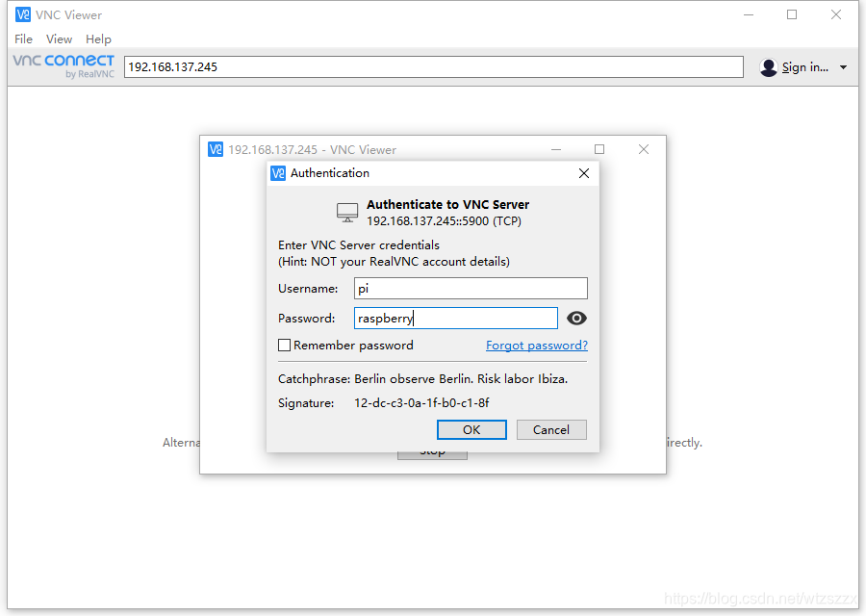Close the main VNC Viewer window
The width and height of the screenshot is (866, 616).
tap(836, 14)
